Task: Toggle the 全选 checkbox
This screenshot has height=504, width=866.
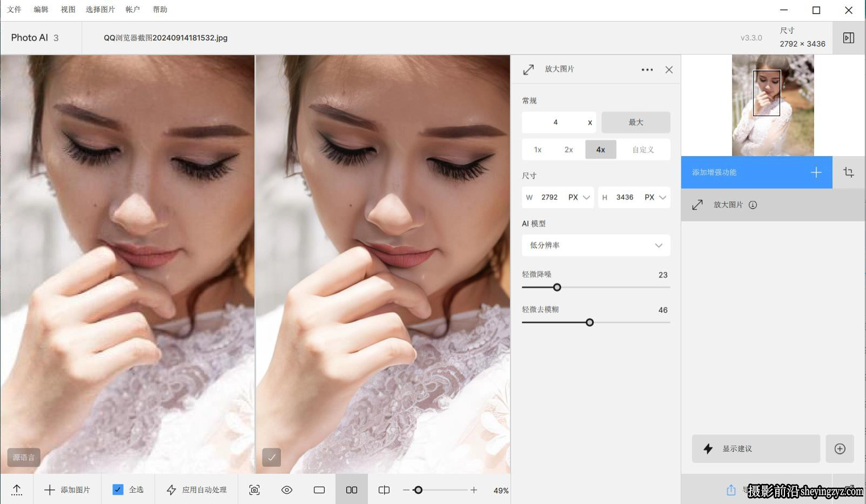Action: pyautogui.click(x=118, y=489)
